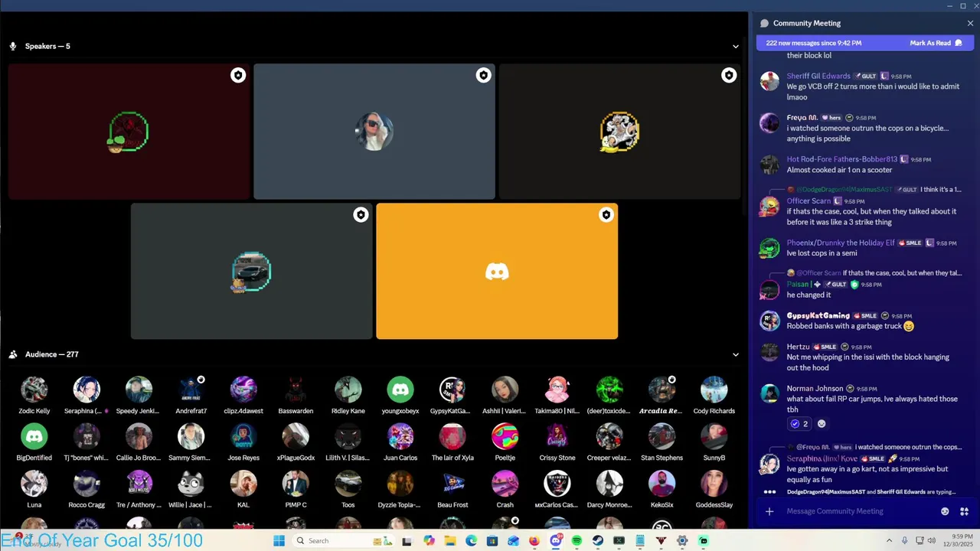Jump to the 222 new messages banner
The image size is (980, 551).
814,43
